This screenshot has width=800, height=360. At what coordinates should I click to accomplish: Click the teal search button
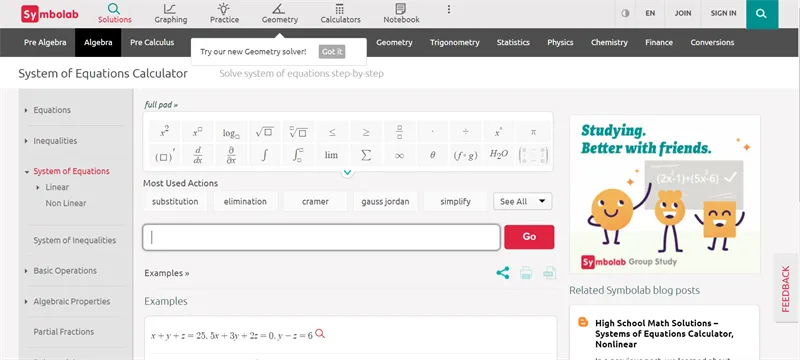point(762,14)
